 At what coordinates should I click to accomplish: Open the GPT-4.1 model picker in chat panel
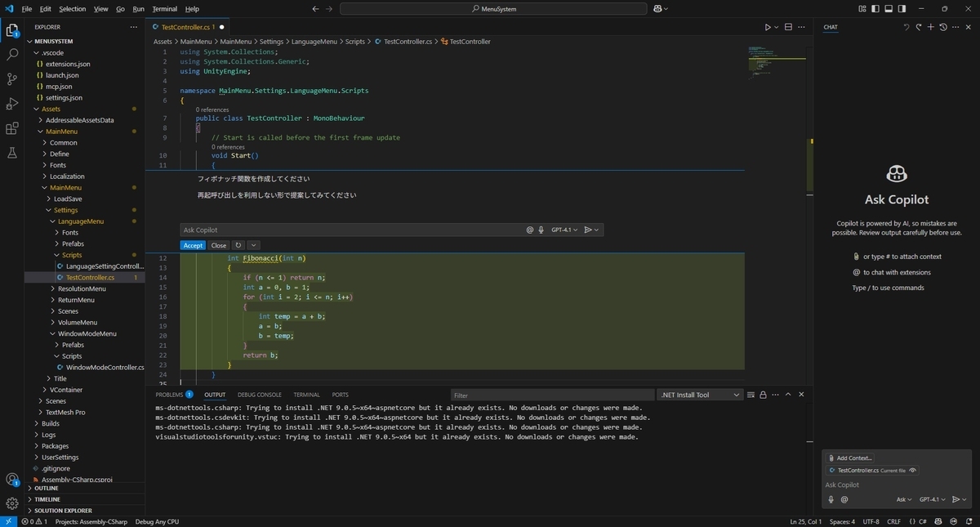(932, 499)
